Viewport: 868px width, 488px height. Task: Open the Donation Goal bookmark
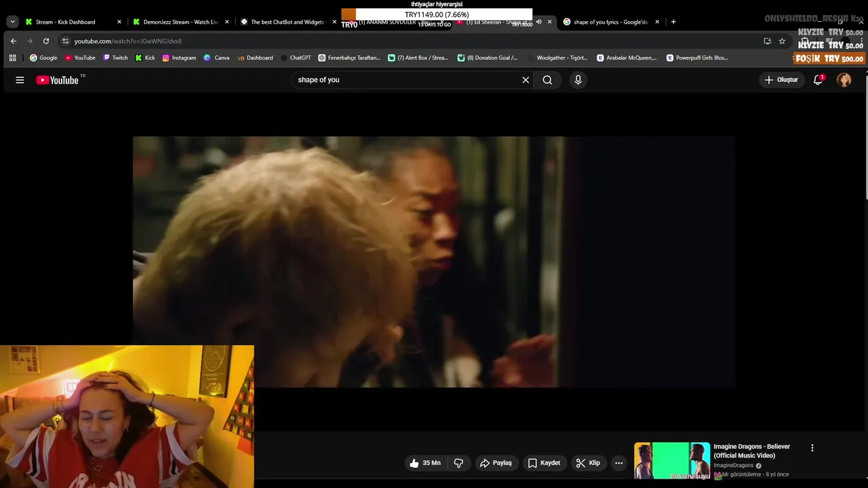488,58
